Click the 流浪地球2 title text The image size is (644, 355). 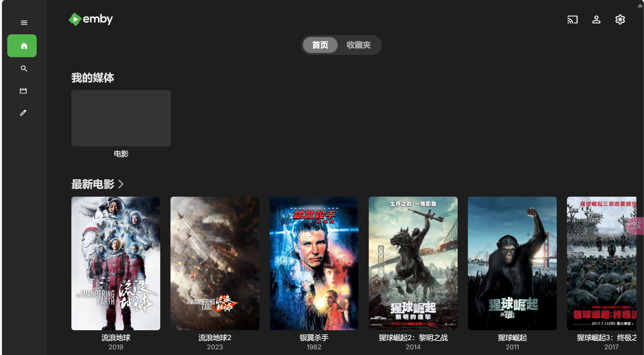click(x=215, y=337)
